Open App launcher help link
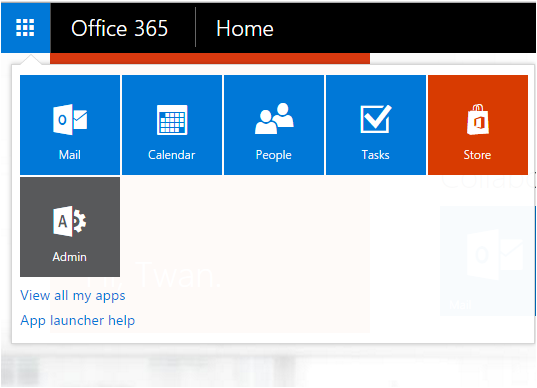The width and height of the screenshot is (537, 388). click(x=78, y=321)
